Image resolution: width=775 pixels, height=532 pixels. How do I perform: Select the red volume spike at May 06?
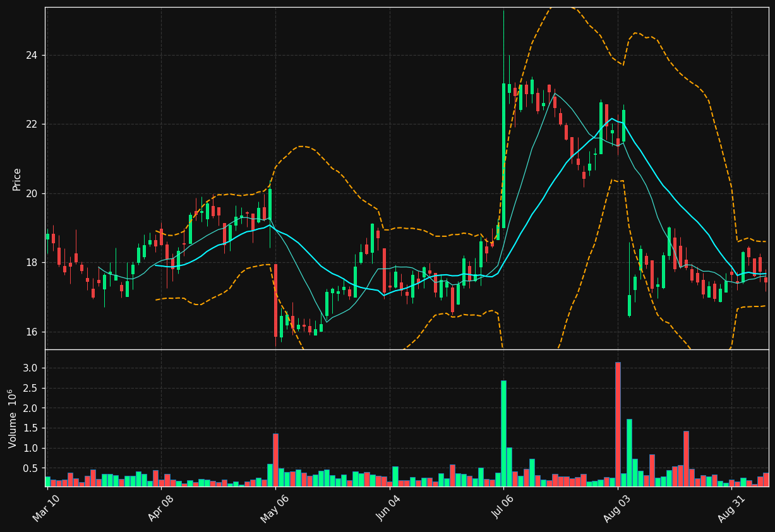275,460
